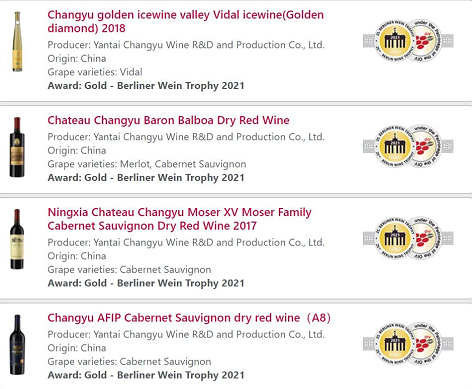472x389 pixels.
Task: Click the Baron Balboa red wine bottle thumbnail
Action: point(17,147)
